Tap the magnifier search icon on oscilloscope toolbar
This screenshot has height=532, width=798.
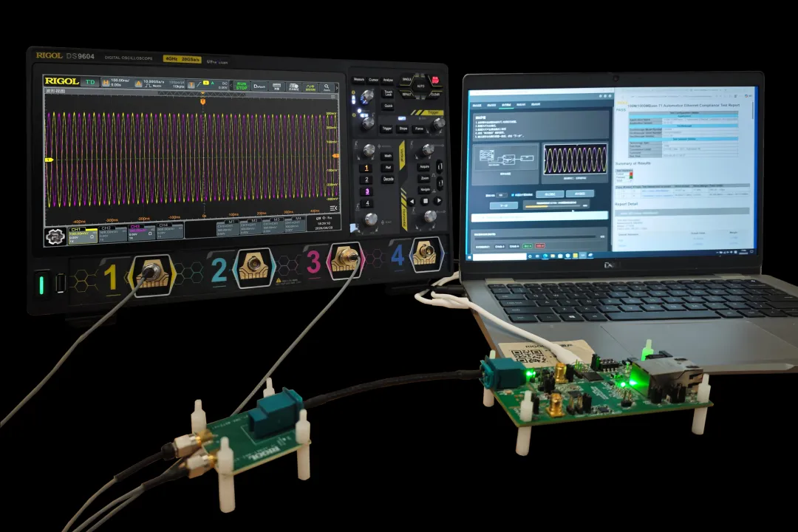(x=327, y=86)
